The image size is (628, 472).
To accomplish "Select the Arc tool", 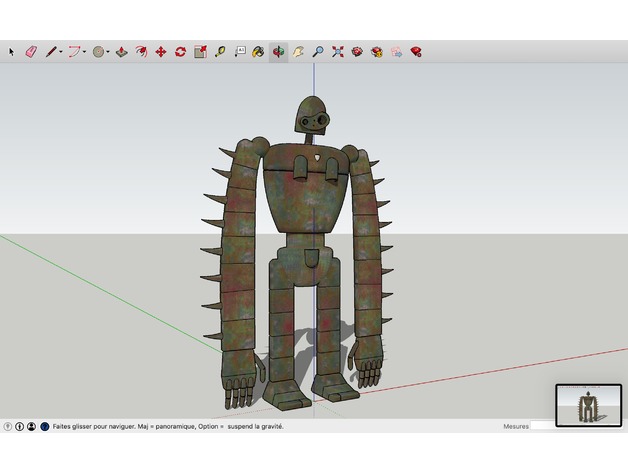I will [74, 52].
